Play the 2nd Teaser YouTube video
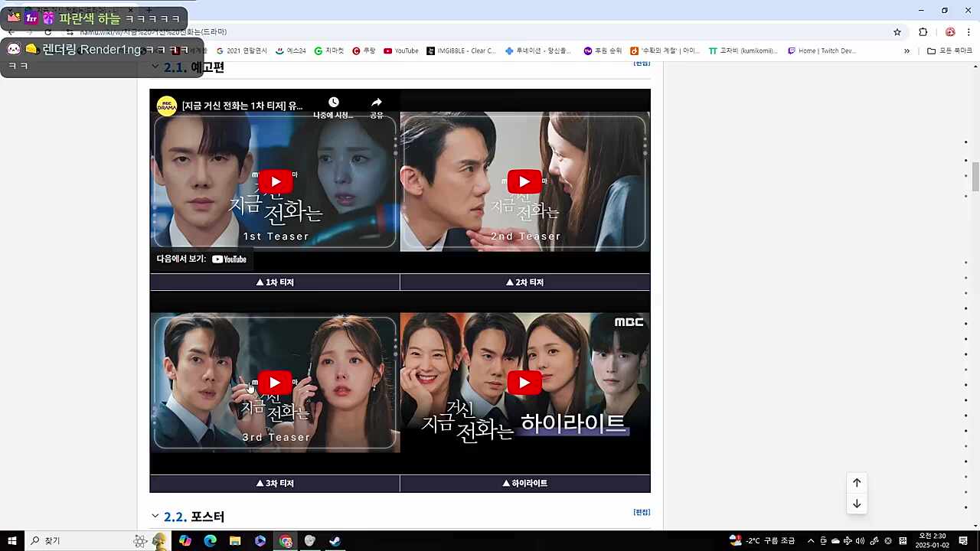Viewport: 980px width, 551px height. [x=524, y=182]
